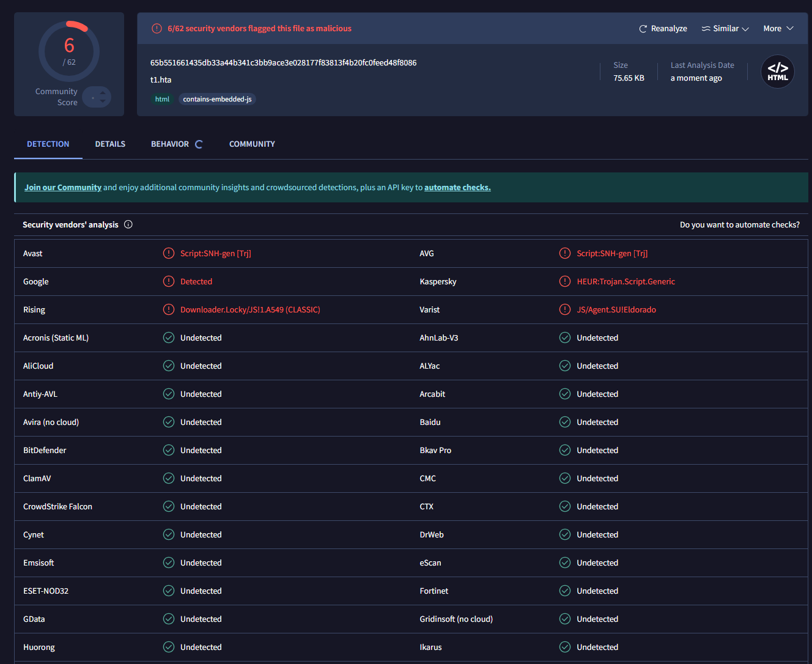This screenshot has height=664, width=812.
Task: Click the alert icon for Google detection
Action: (169, 281)
